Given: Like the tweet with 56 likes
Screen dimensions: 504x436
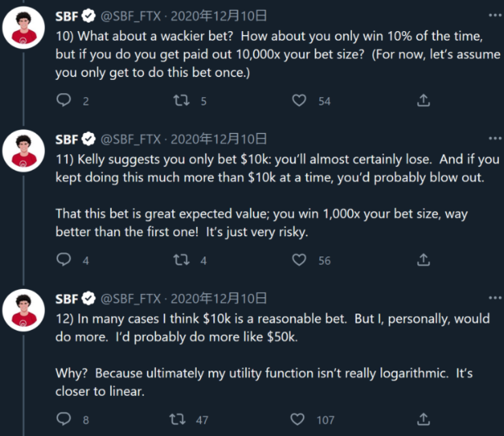Looking at the screenshot, I should [x=299, y=260].
